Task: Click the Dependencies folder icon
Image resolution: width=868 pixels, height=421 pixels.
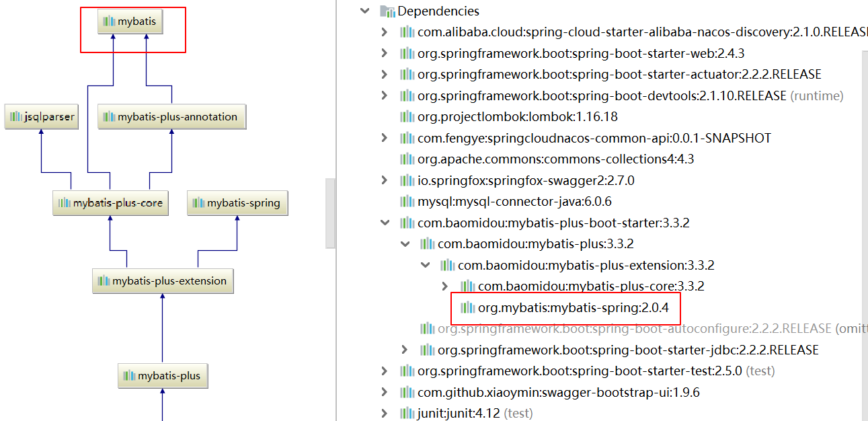Action: point(387,11)
